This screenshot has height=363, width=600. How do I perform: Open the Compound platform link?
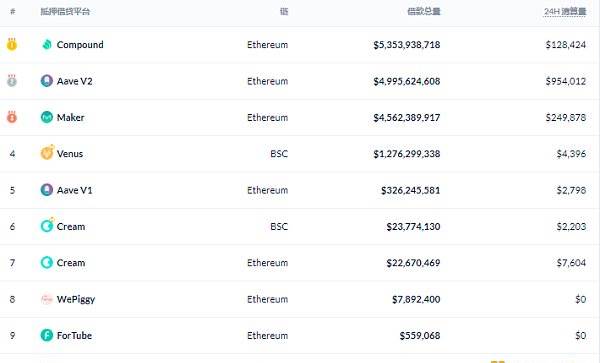pos(80,45)
